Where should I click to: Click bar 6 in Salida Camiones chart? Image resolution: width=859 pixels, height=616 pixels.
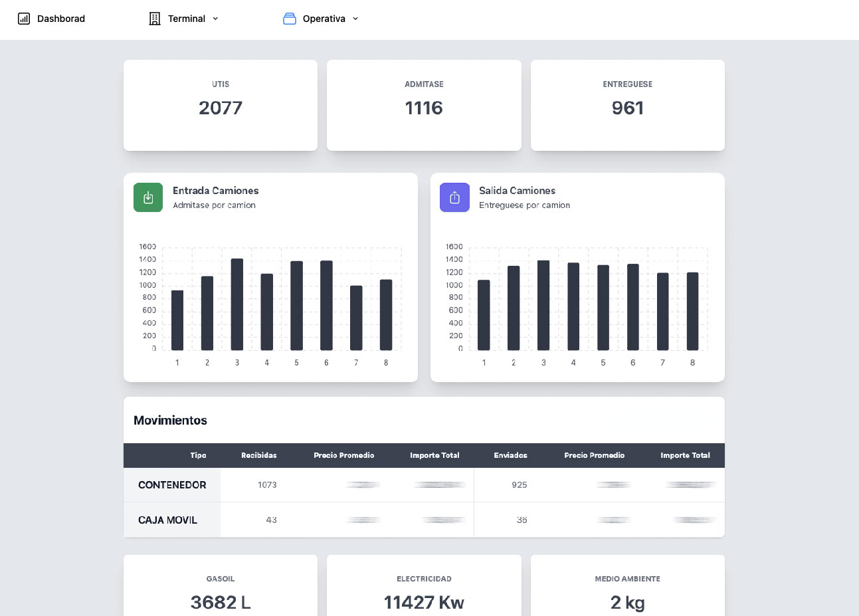click(x=633, y=307)
